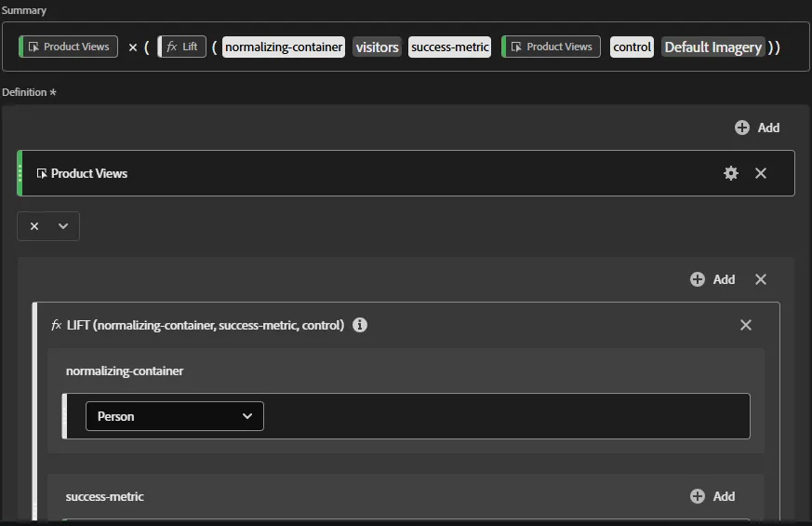Screen dimensions: 812x526
Task: Remove the LIFT function
Action: pyautogui.click(x=746, y=325)
